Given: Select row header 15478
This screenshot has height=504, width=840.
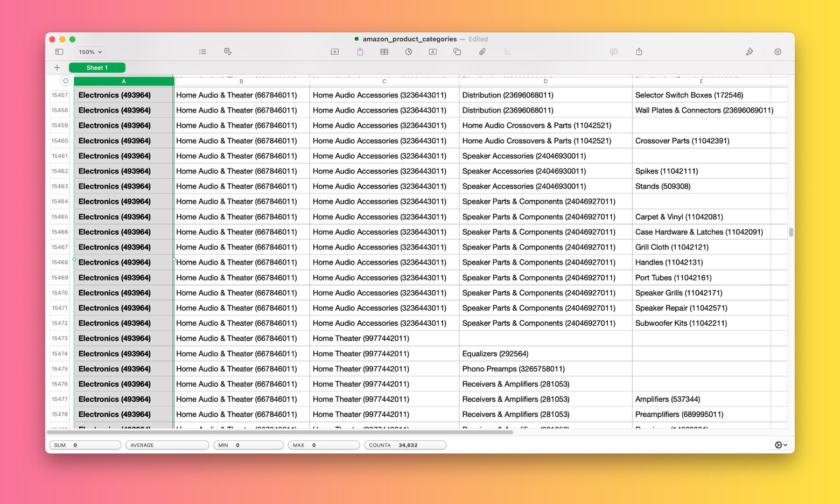Looking at the screenshot, I should click(x=60, y=415).
